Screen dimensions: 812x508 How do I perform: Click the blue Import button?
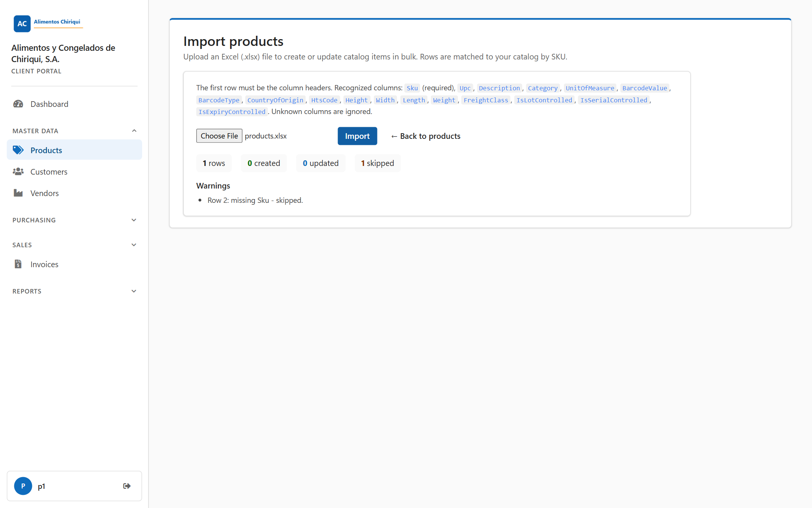[x=357, y=136]
